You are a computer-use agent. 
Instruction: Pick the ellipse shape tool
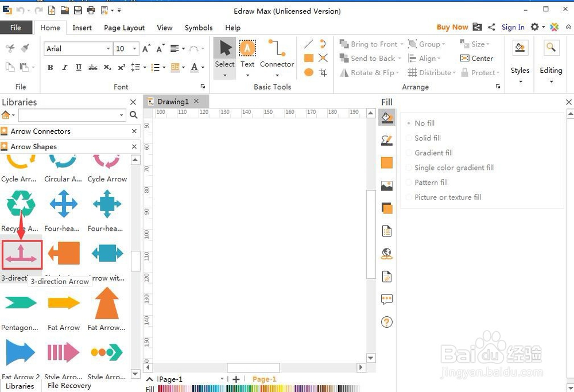tap(309, 72)
